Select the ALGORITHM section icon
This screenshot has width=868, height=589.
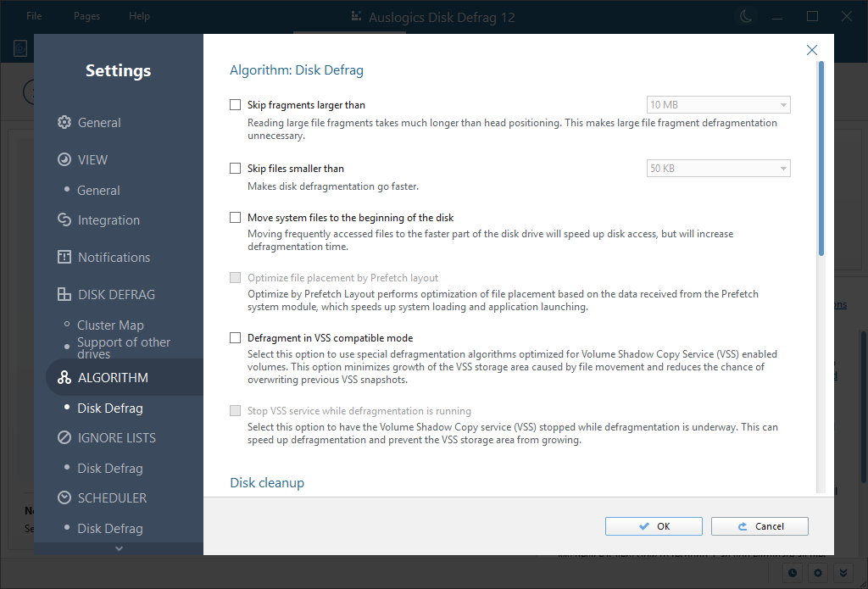coord(64,377)
